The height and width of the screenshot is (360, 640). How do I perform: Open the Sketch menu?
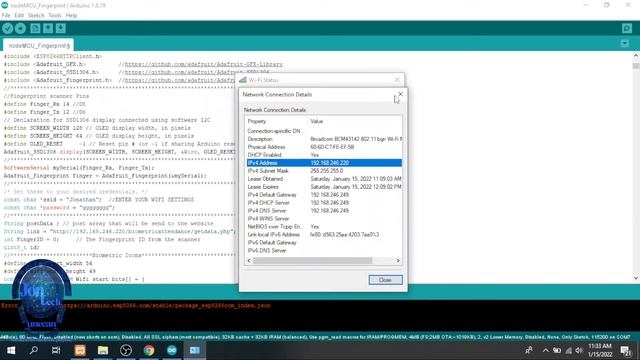36,16
